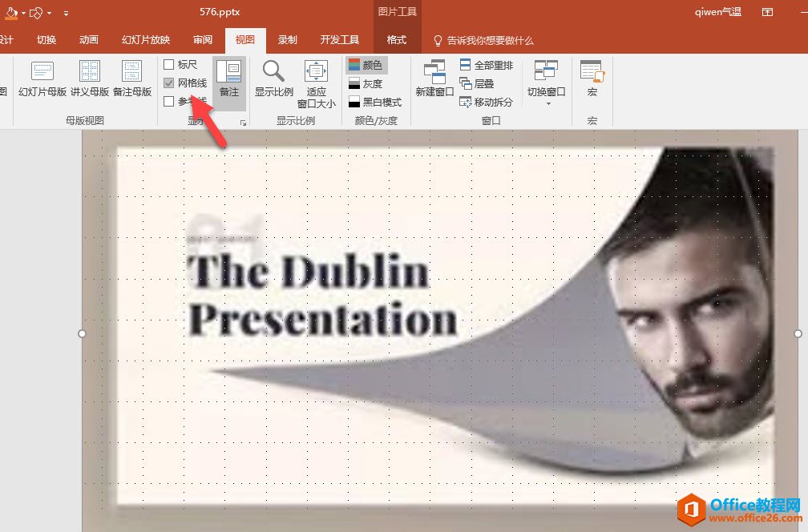Enable the Ruler checkbox (标尺)
Viewport: 808px width, 532px height.
169,65
